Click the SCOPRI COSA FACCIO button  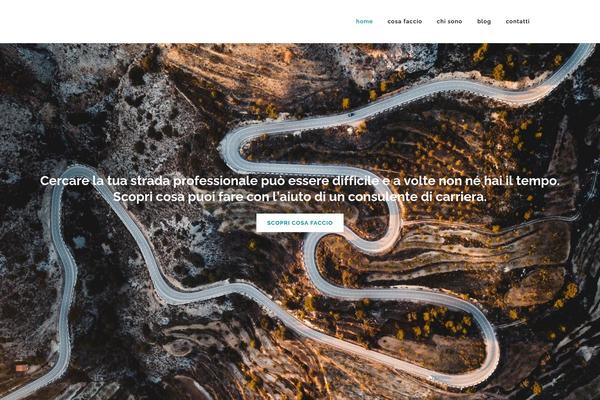click(300, 223)
